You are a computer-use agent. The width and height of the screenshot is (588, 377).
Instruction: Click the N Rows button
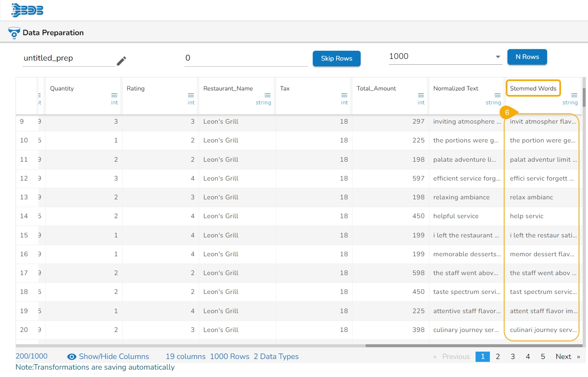pyautogui.click(x=527, y=57)
